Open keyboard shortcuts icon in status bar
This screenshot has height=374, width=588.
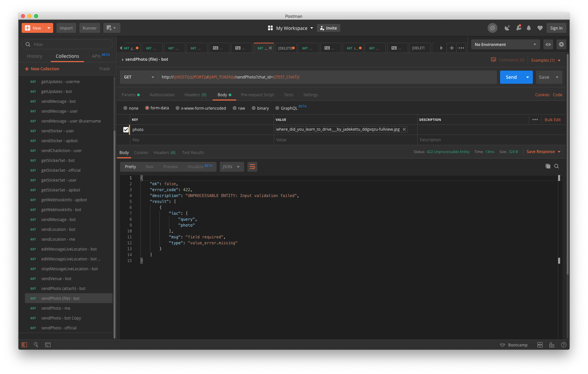tap(552, 345)
